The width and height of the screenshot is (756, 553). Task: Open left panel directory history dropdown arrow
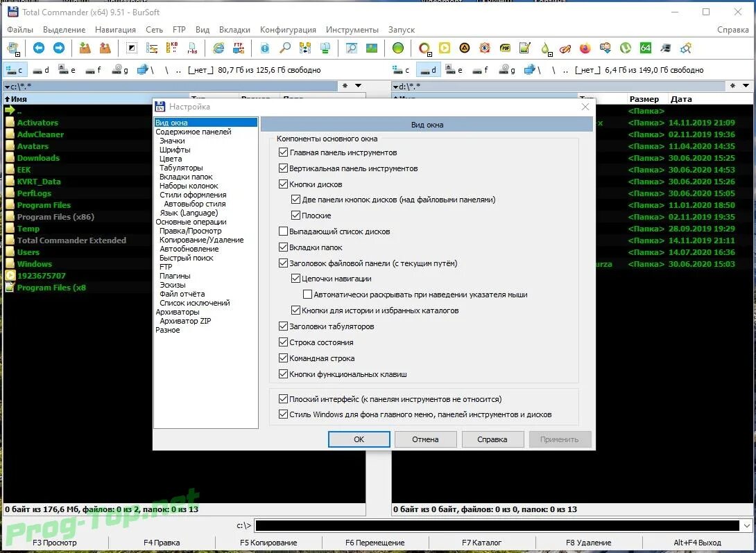358,86
